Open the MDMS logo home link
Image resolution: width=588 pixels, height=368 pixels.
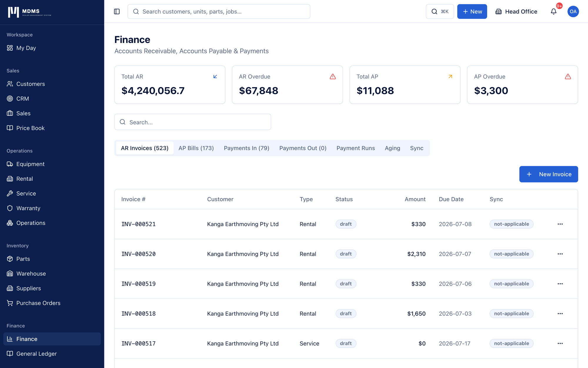[29, 12]
